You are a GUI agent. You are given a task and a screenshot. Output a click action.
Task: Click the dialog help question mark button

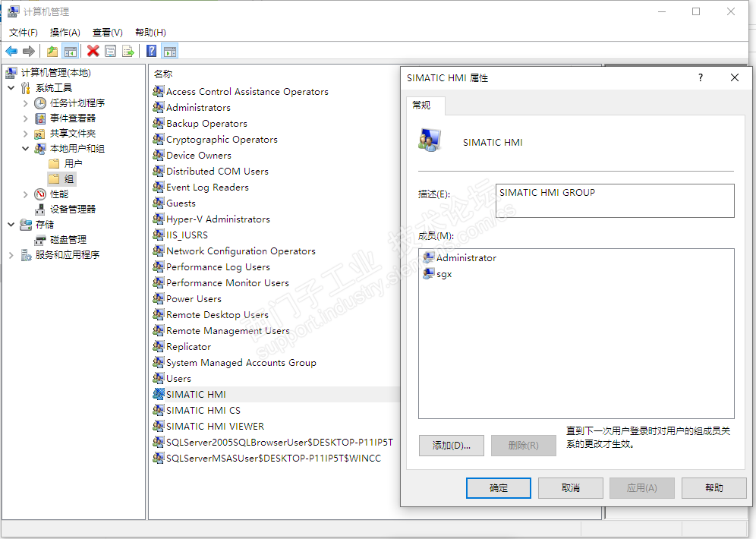(x=700, y=77)
